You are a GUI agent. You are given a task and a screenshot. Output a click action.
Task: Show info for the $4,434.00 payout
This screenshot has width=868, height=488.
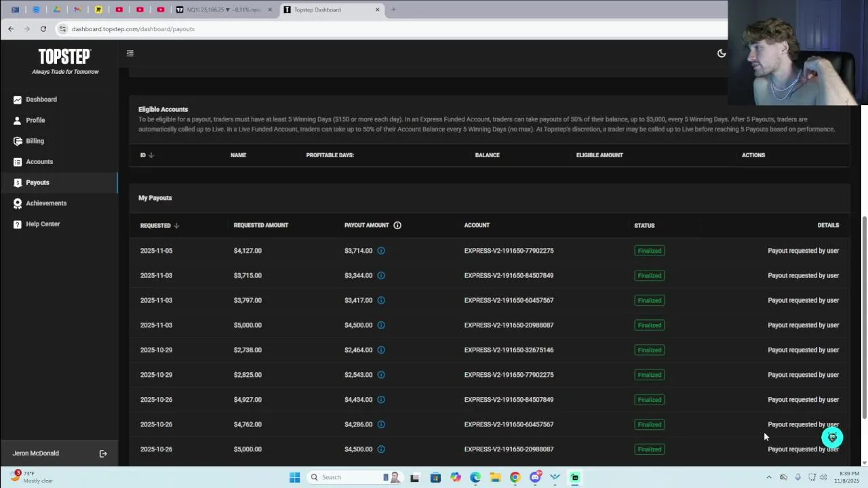[381, 400]
